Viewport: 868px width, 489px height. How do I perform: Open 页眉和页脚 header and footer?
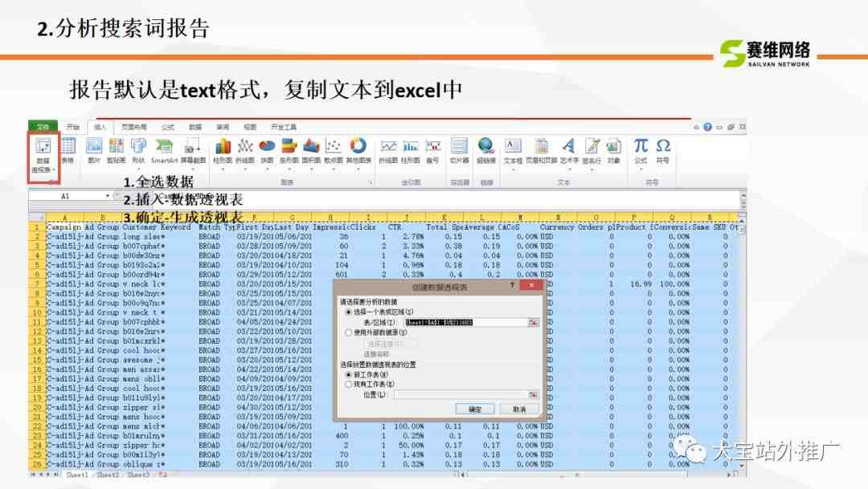tap(541, 151)
